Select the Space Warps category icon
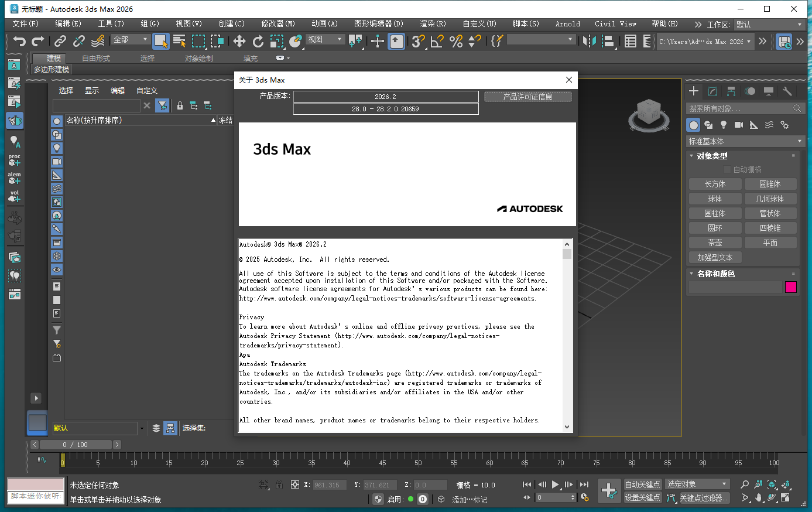 coord(769,125)
